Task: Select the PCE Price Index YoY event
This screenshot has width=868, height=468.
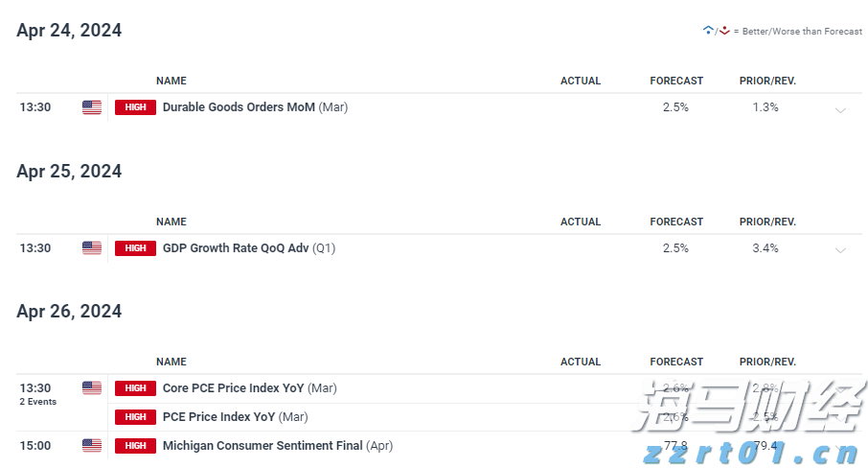Action: 221,417
